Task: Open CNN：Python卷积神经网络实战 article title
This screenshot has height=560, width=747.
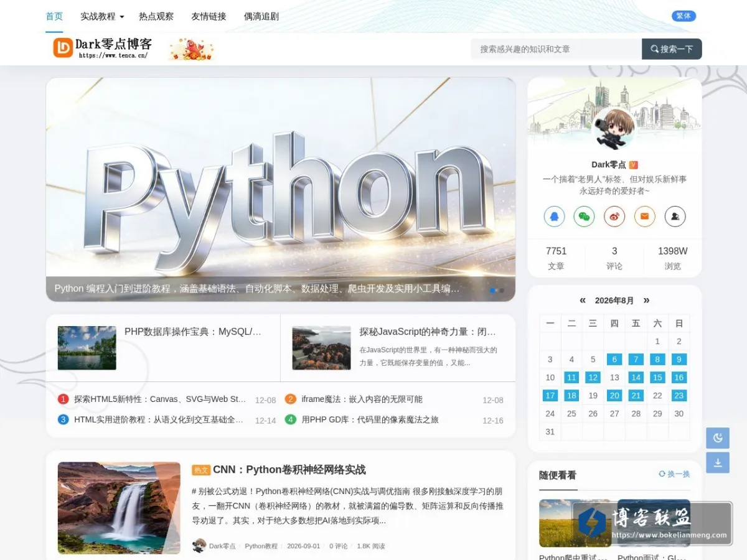Action: 289,470
